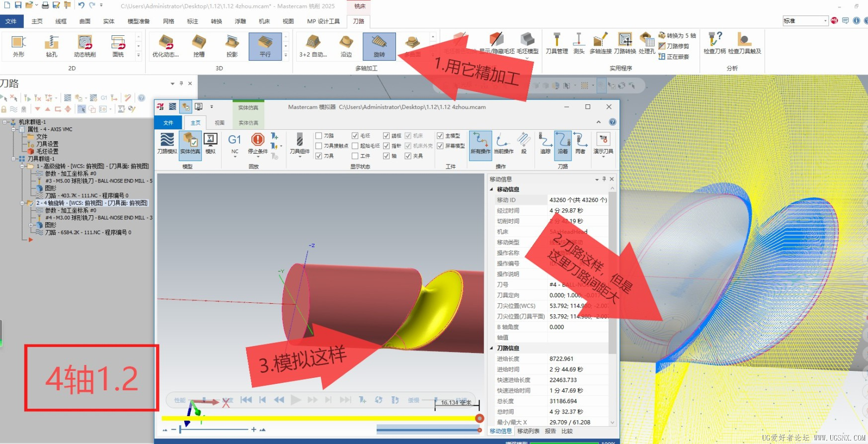This screenshot has width=868, height=444.
Task: Toggle the 工件 workpiece checkbox
Action: click(x=355, y=156)
